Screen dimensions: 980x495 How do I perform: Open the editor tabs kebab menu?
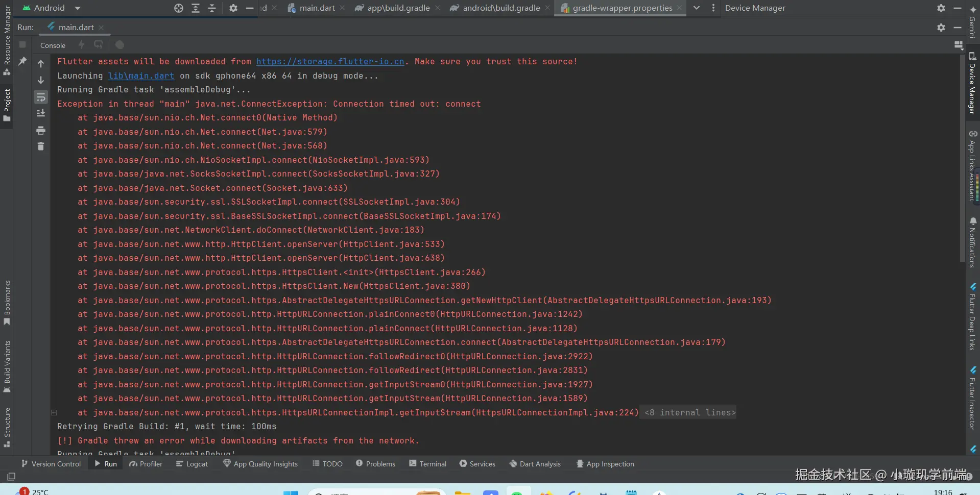tap(713, 8)
